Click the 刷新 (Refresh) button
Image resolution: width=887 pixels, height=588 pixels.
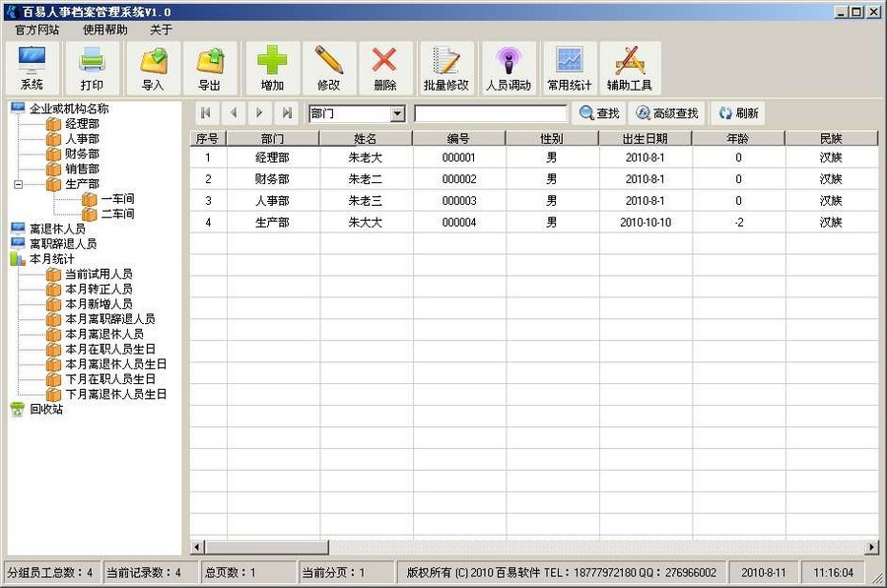pos(738,113)
